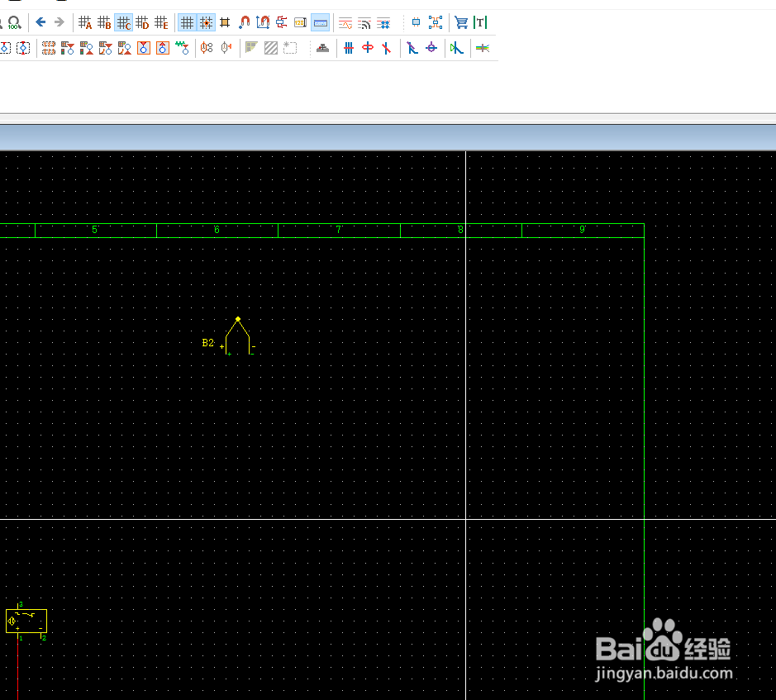Click chart with upward red triangle icon
Screen dimensions: 776x700
pyautogui.click(x=125, y=48)
